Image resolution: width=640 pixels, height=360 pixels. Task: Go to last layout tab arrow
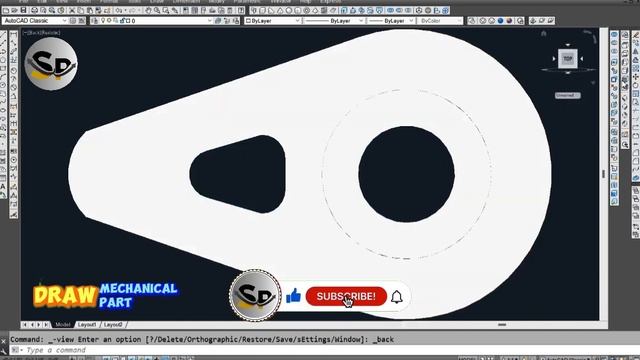pos(46,325)
